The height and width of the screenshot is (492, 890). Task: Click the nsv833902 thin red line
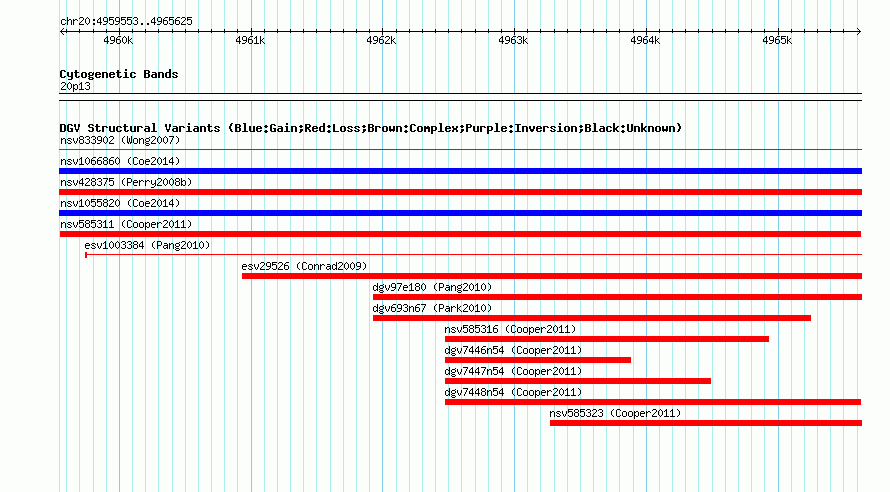(460, 150)
